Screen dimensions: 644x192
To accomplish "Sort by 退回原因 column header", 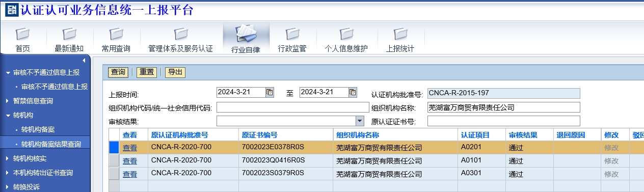I will coord(577,135).
